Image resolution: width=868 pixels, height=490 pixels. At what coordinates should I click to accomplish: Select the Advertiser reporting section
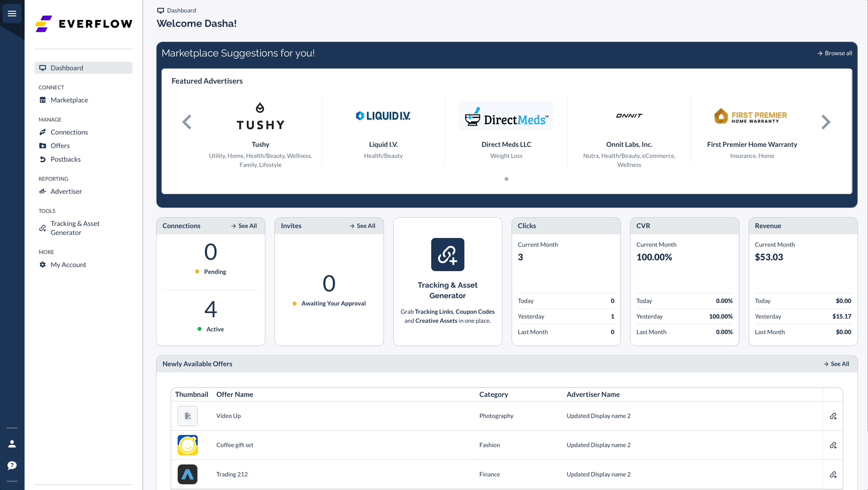tap(66, 191)
